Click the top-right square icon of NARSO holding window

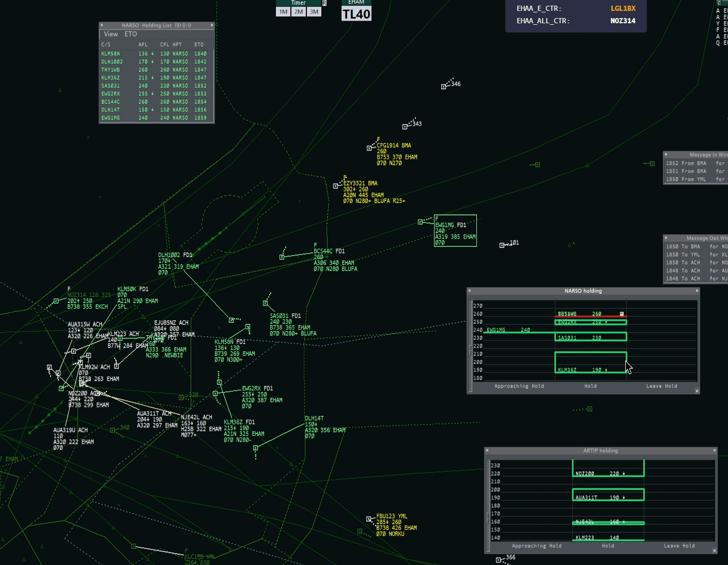pyautogui.click(x=697, y=291)
